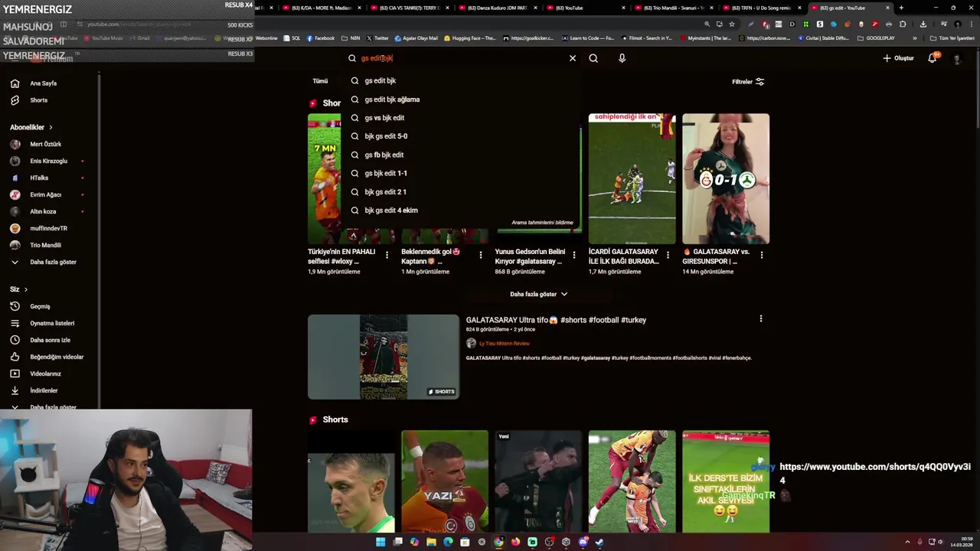Open options for "İCARDİ GALATASARAY" short
The width and height of the screenshot is (980, 551).
click(668, 255)
